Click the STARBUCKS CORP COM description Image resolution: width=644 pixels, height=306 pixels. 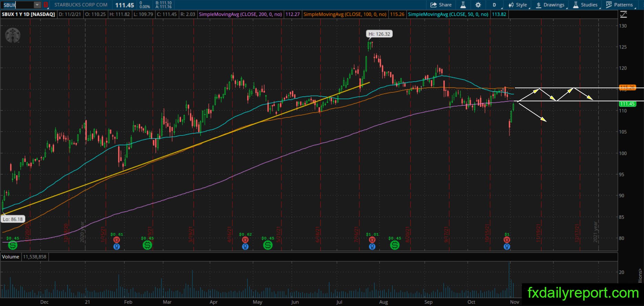[81, 5]
